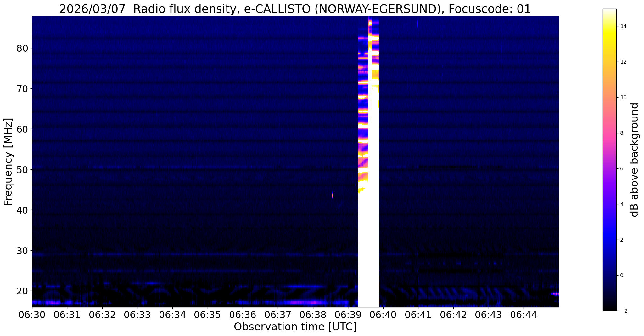
Task: Click the 06:40 time tick label
Action: [x=383, y=315]
